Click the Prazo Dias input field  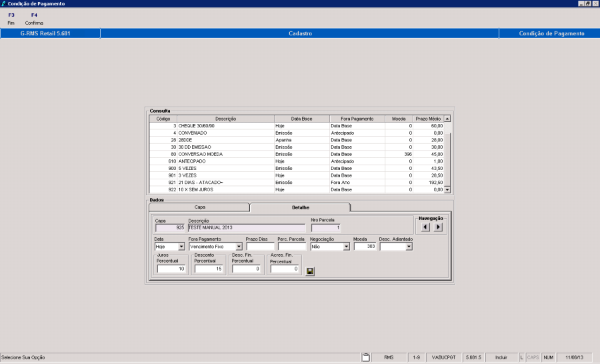pyautogui.click(x=259, y=247)
